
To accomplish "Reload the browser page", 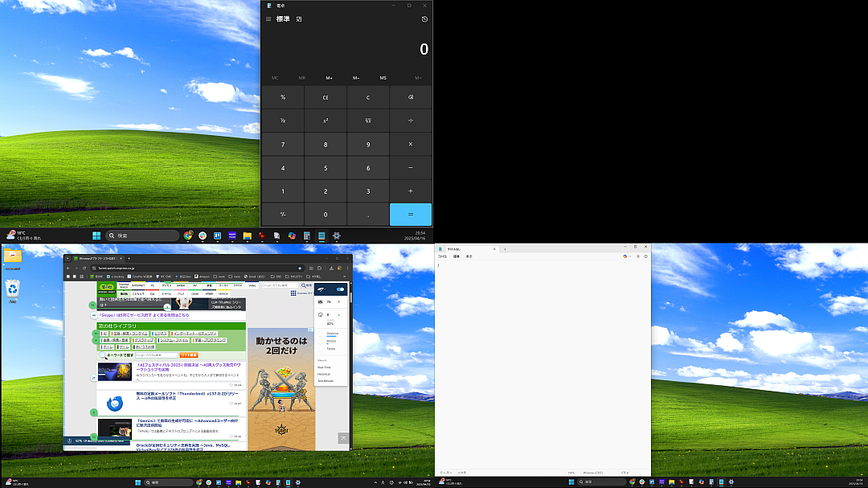I will point(84,268).
